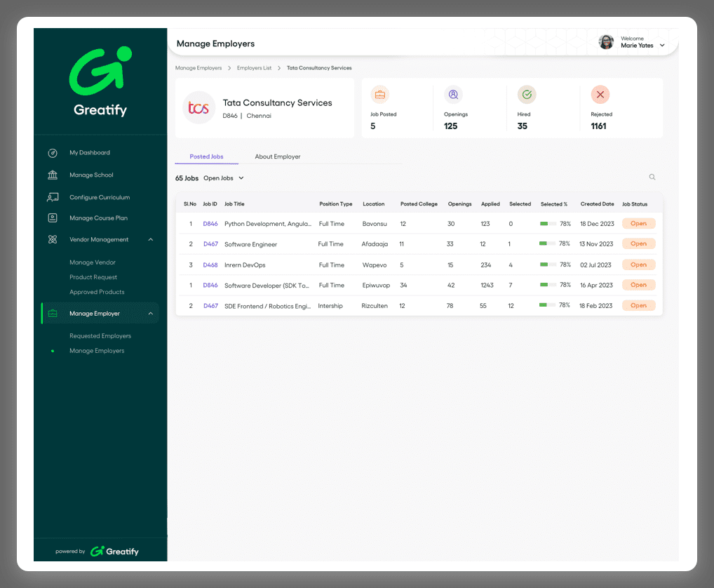
Task: Click Selected % progress bar for Inrern DevOps
Action: coord(547,265)
